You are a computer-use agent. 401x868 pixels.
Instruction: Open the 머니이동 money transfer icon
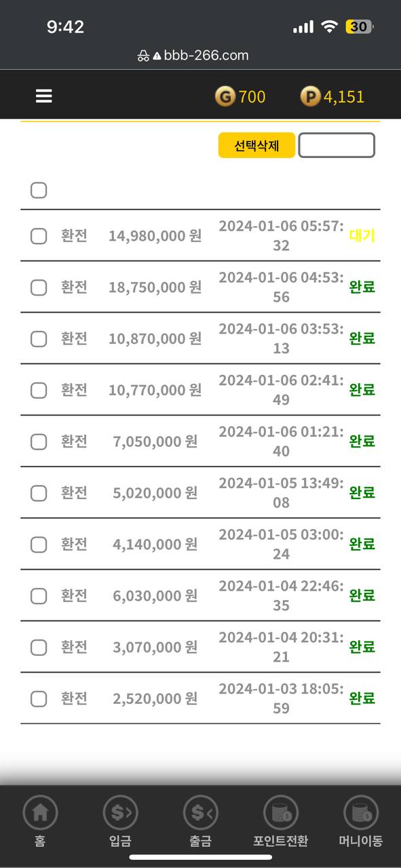coord(361,812)
